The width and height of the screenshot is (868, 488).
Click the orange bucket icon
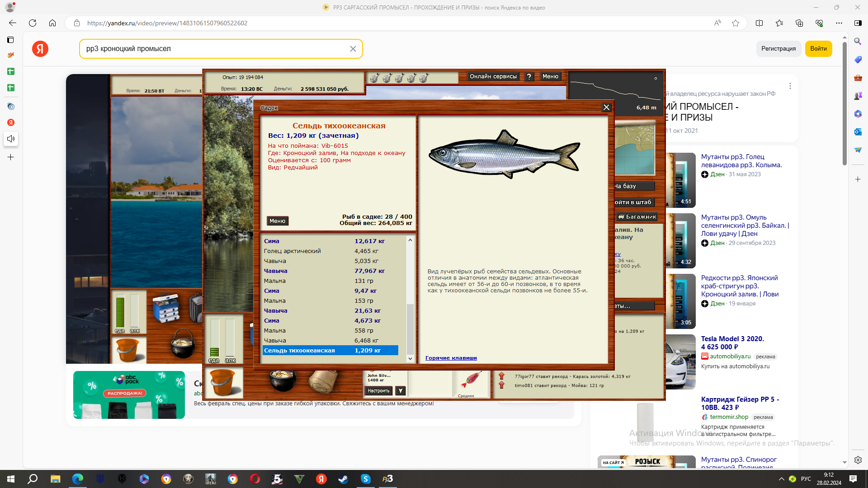[x=223, y=382]
